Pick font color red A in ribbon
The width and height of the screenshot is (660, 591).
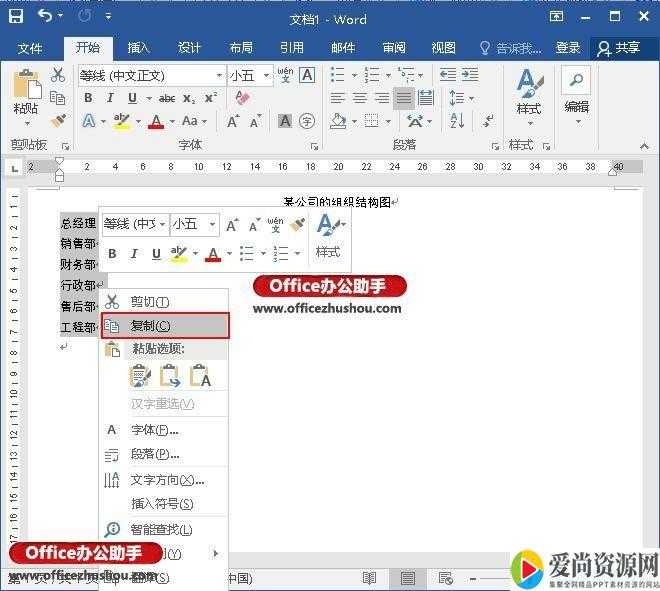[156, 122]
